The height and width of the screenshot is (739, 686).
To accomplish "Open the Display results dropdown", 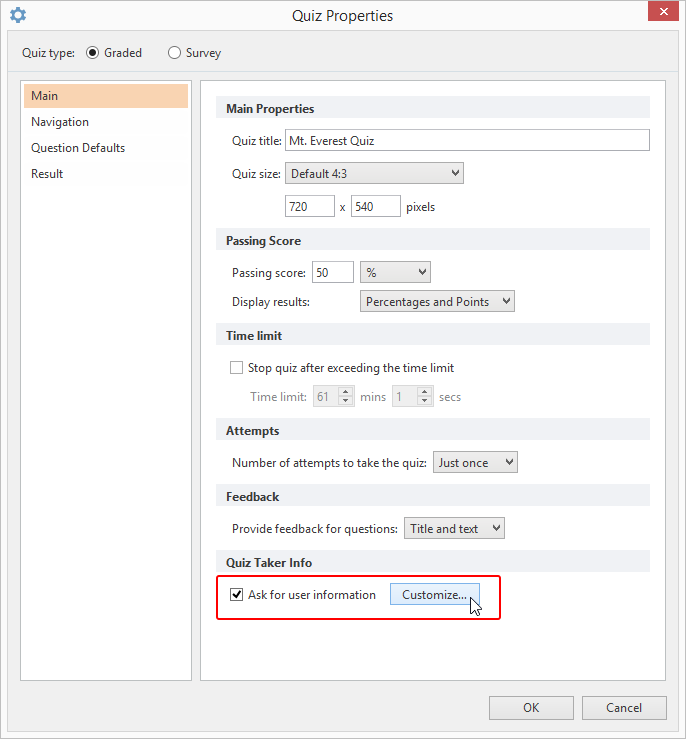I will click(437, 301).
